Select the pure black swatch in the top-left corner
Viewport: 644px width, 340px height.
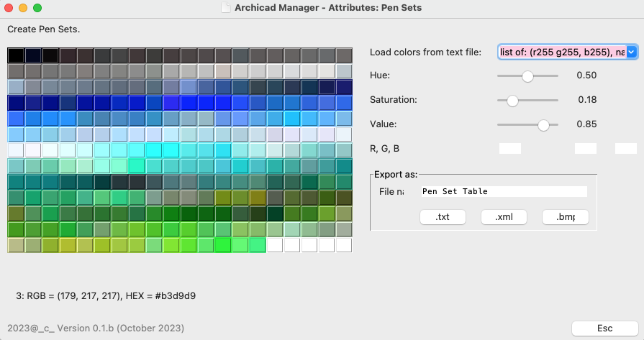(16, 55)
